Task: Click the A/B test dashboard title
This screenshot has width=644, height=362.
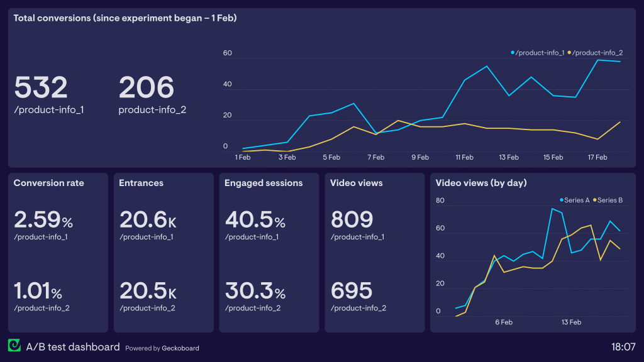Action: pos(72,346)
